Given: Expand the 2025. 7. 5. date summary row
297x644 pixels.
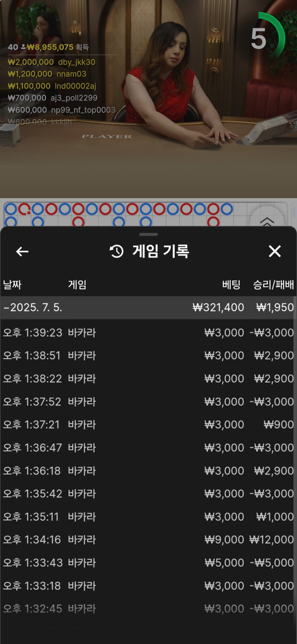Looking at the screenshot, I should pyautogui.click(x=148, y=308).
